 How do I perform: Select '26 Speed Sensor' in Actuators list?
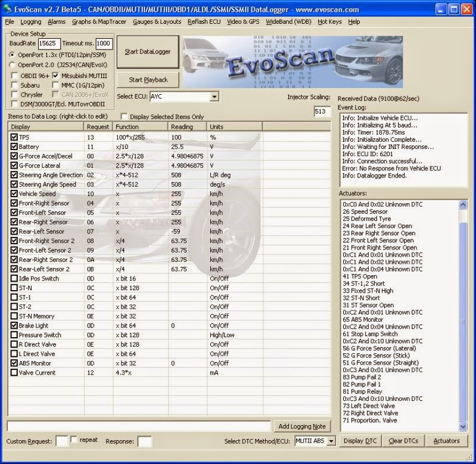(x=365, y=211)
